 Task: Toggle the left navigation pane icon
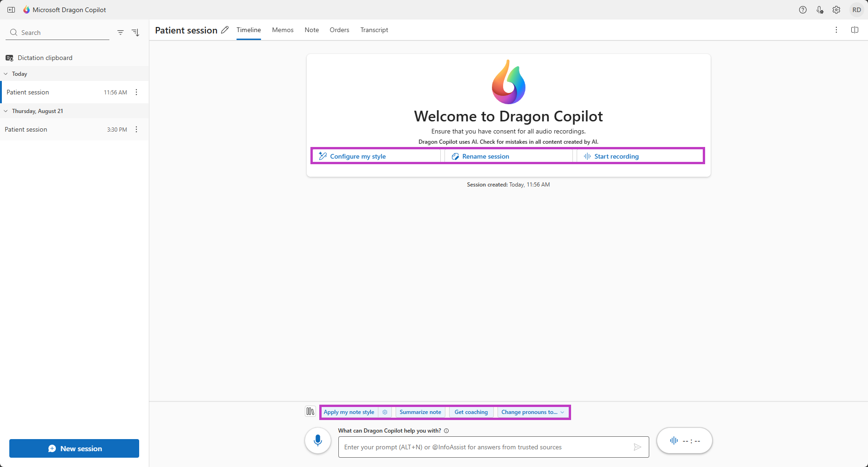[x=11, y=10]
